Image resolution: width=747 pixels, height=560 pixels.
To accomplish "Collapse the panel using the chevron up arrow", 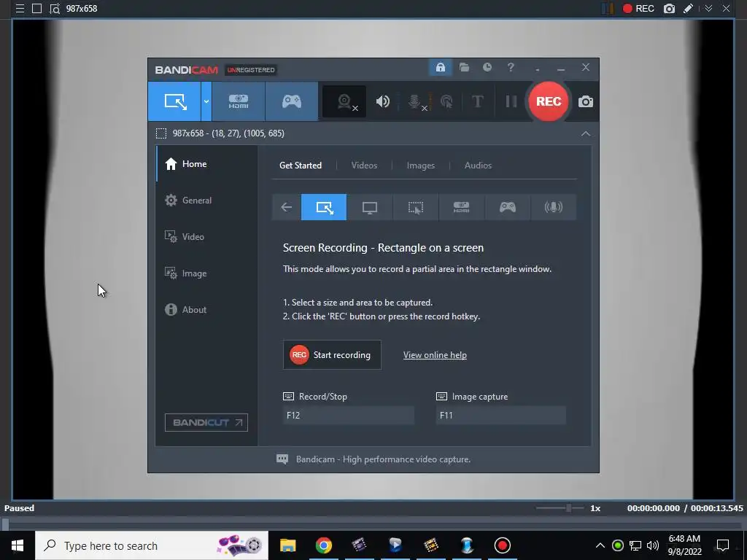I will click(586, 134).
